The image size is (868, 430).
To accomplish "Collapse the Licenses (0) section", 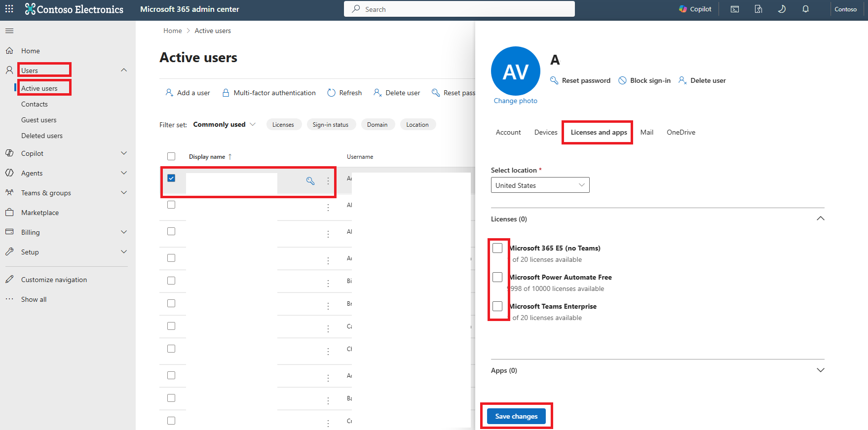I will coord(821,218).
